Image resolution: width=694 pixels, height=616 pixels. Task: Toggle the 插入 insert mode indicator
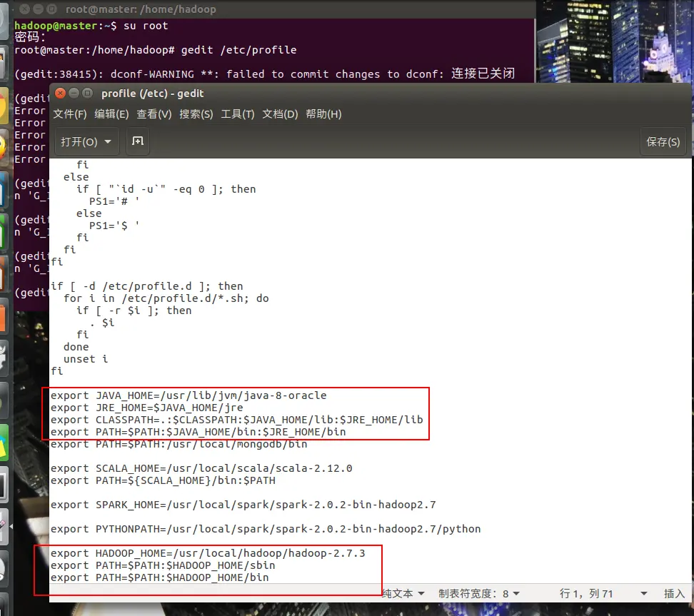[x=674, y=593]
